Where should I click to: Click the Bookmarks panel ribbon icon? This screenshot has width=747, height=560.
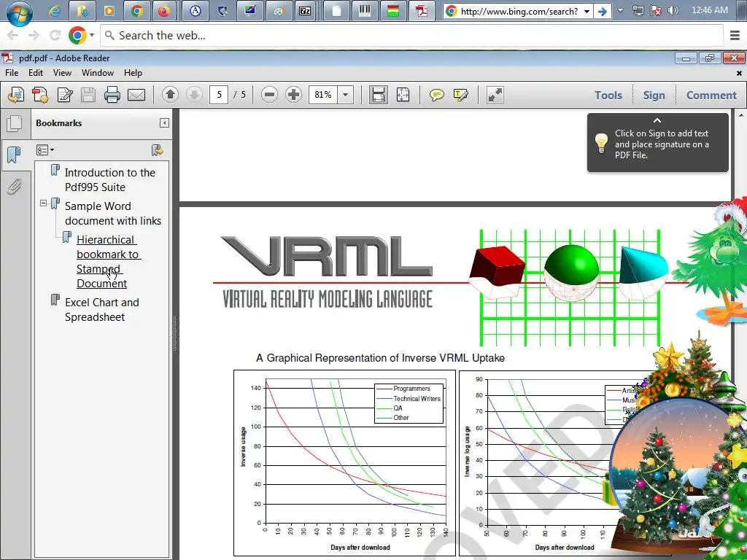click(15, 155)
